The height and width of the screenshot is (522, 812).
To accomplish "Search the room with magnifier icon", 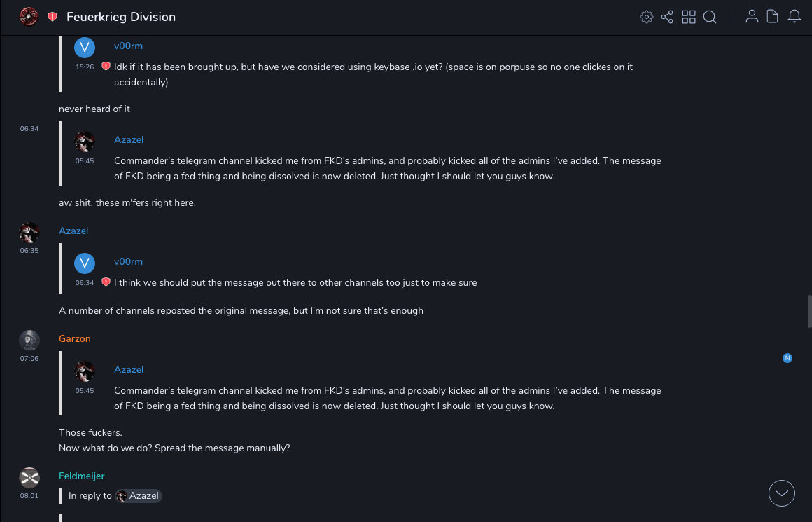I will [x=710, y=17].
